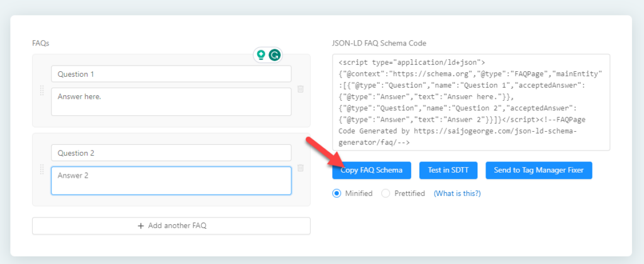Open the 'What is this?' link
644x264 pixels.
457,193
